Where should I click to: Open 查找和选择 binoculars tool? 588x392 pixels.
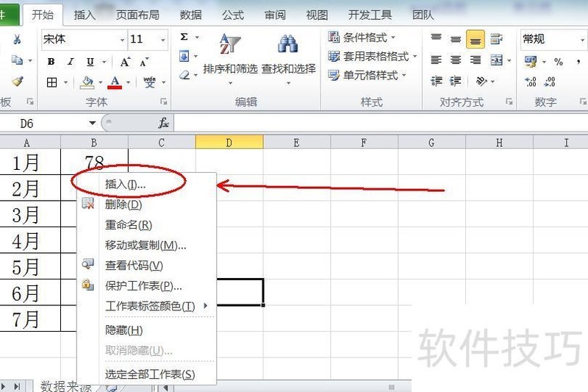click(288, 58)
